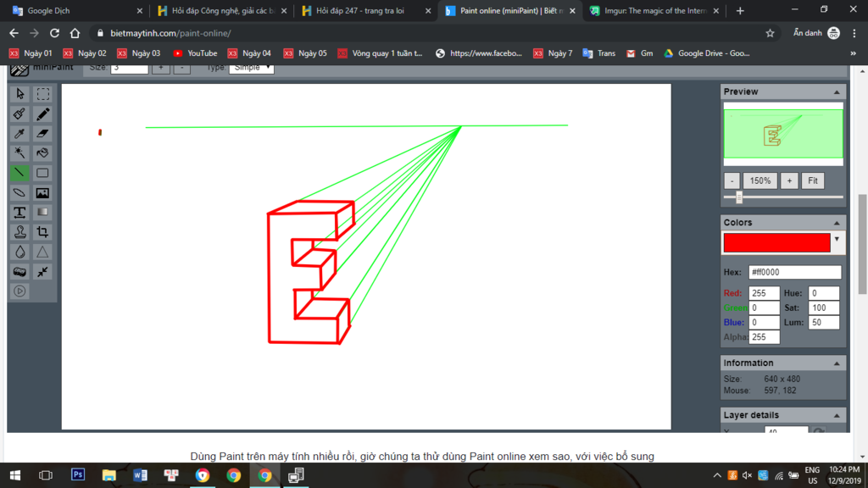
Task: Open a new browser tab
Action: 740,10
